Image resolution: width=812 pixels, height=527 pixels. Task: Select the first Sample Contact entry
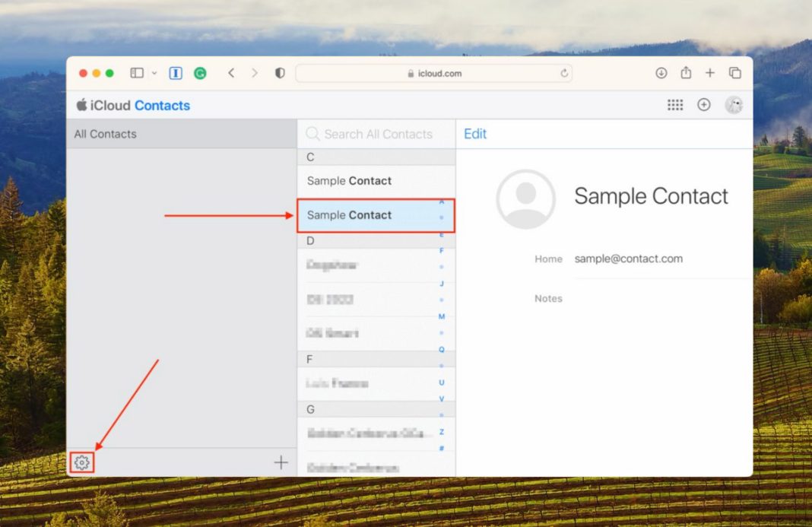(350, 181)
